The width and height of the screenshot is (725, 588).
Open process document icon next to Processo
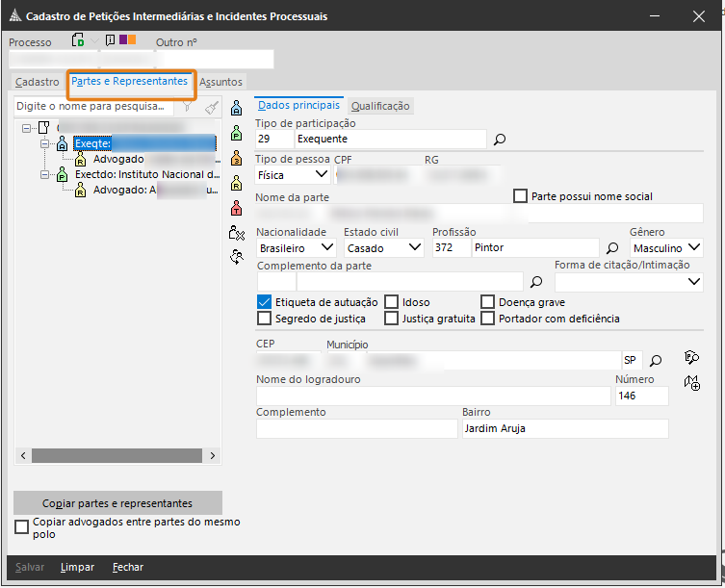[78, 40]
